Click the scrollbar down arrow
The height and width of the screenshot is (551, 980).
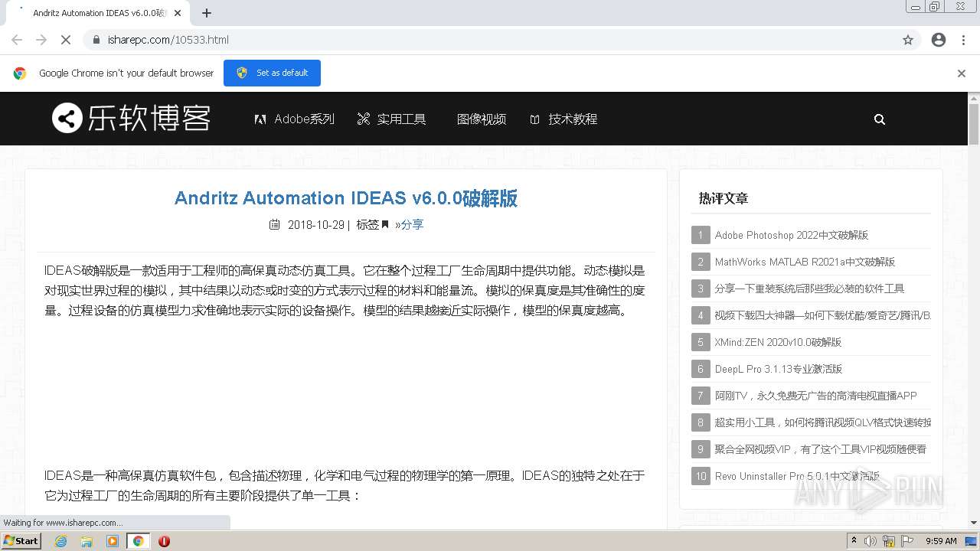click(974, 523)
